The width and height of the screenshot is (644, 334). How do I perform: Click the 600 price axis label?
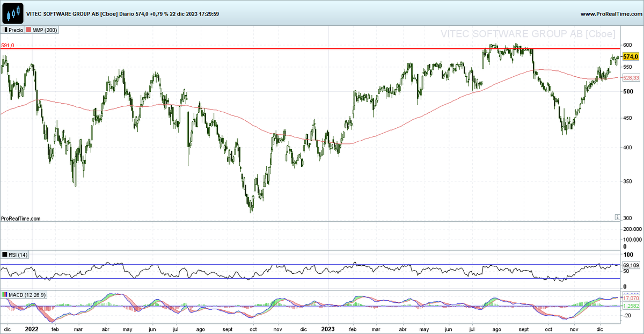coord(627,45)
